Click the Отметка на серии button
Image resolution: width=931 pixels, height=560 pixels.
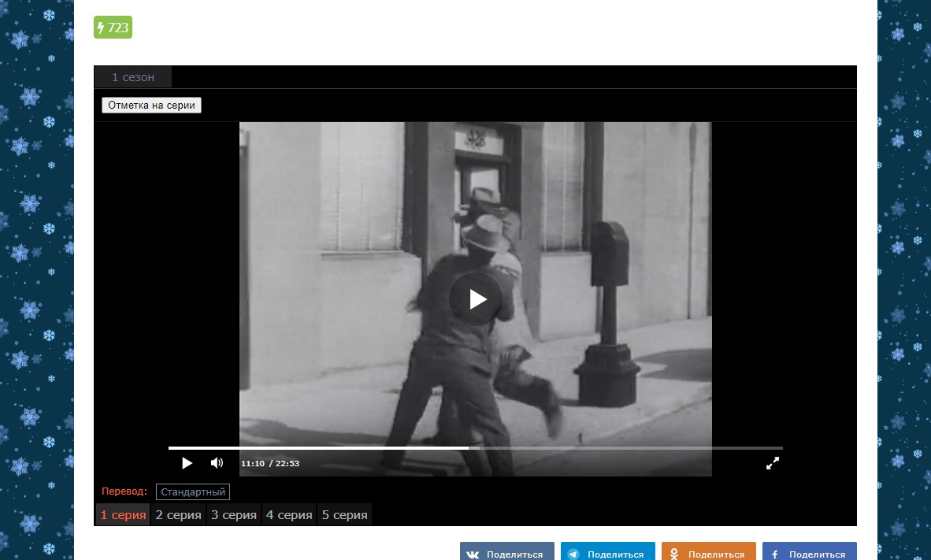151,105
